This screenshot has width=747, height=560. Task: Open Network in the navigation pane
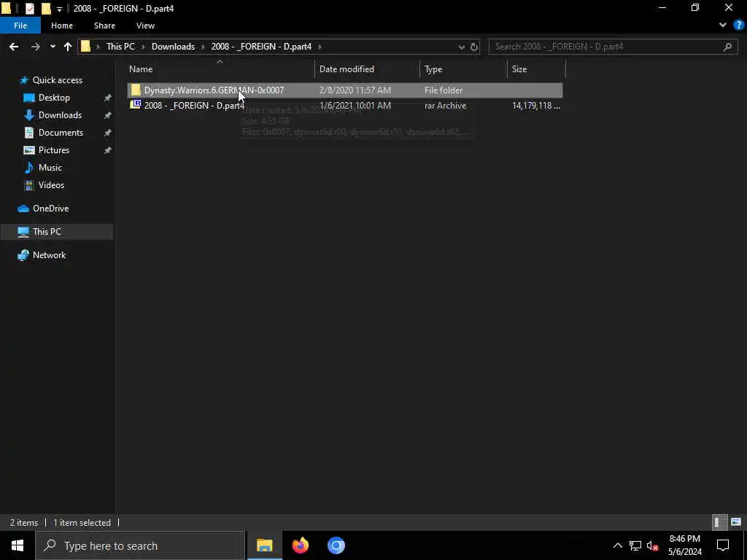(49, 255)
